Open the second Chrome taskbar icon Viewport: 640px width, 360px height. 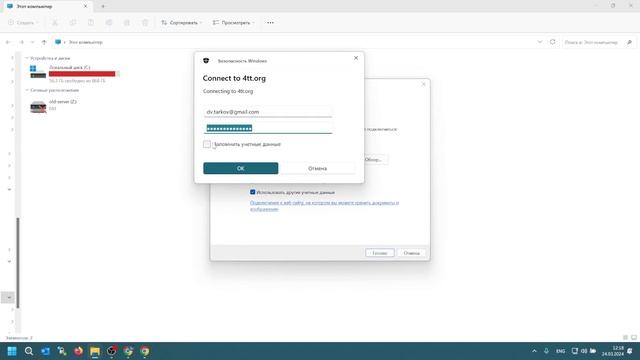pyautogui.click(x=145, y=351)
